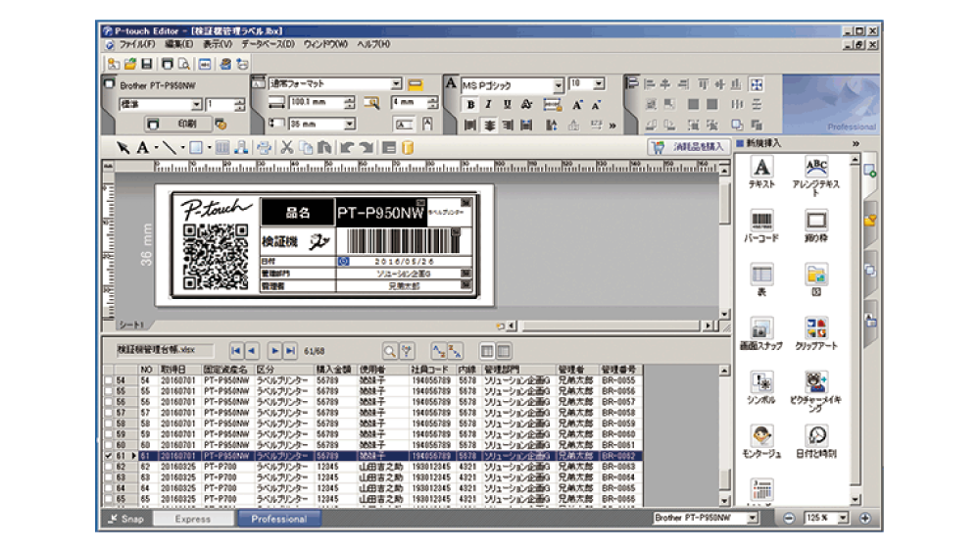Select the Text tool in draw toolbar

click(142, 147)
